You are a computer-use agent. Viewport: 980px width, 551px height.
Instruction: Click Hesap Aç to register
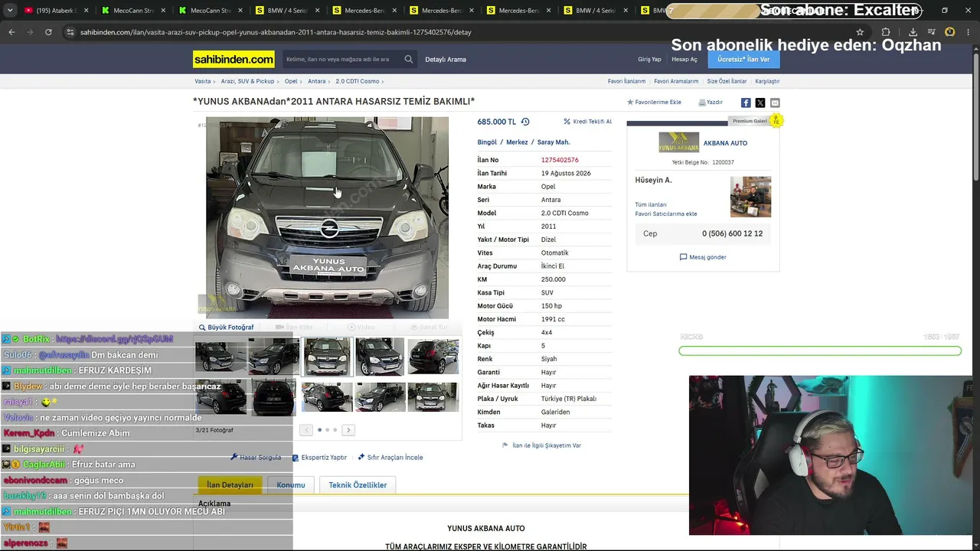pos(684,60)
